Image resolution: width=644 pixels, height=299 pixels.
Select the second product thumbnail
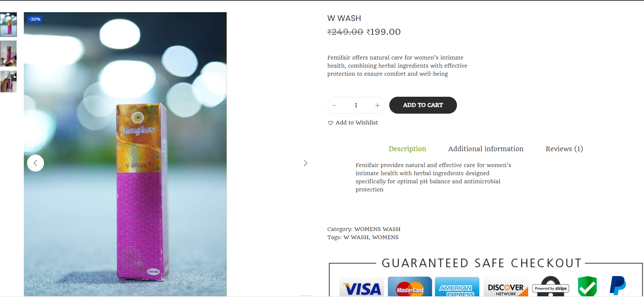pyautogui.click(x=8, y=53)
